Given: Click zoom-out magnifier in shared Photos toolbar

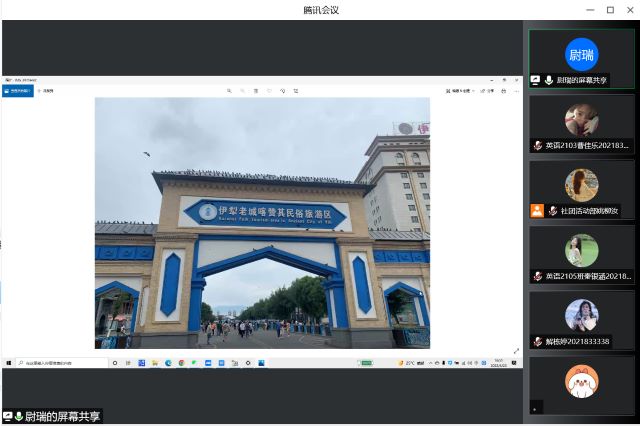Looking at the screenshot, I should pos(242,91).
